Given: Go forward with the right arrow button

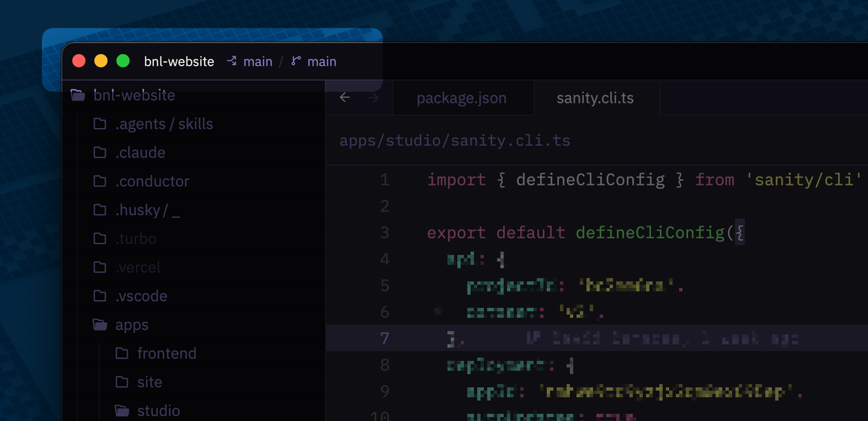Looking at the screenshot, I should tap(373, 98).
